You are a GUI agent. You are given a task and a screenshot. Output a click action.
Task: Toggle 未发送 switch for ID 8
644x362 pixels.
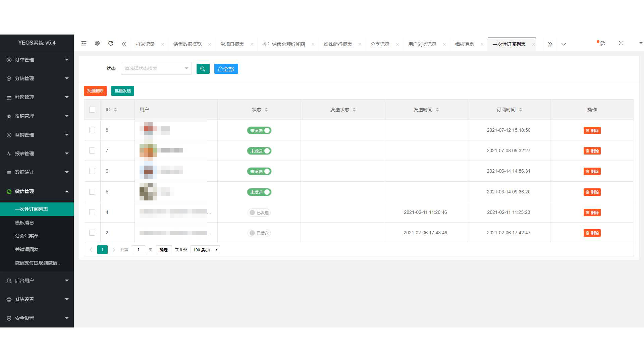[x=259, y=130]
